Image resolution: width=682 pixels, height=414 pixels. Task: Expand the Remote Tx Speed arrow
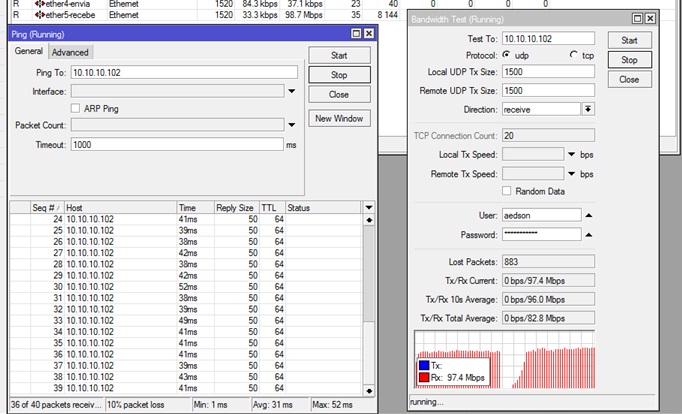click(572, 174)
